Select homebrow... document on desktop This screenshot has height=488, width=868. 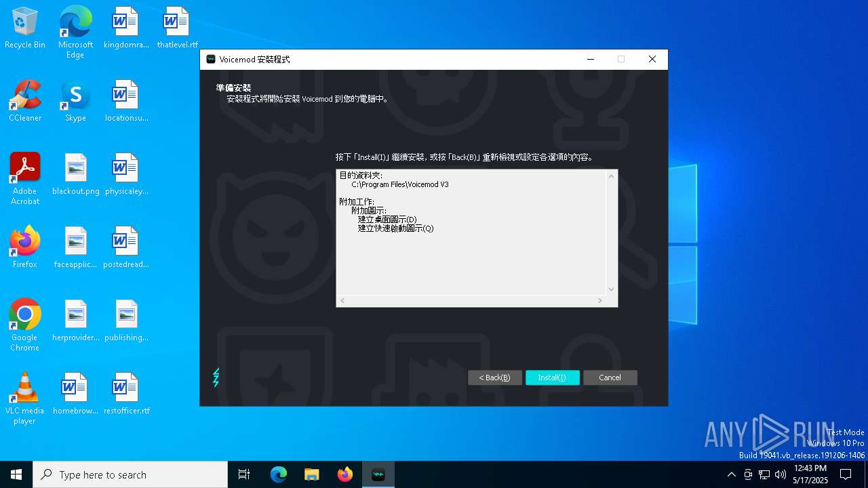[75, 394]
